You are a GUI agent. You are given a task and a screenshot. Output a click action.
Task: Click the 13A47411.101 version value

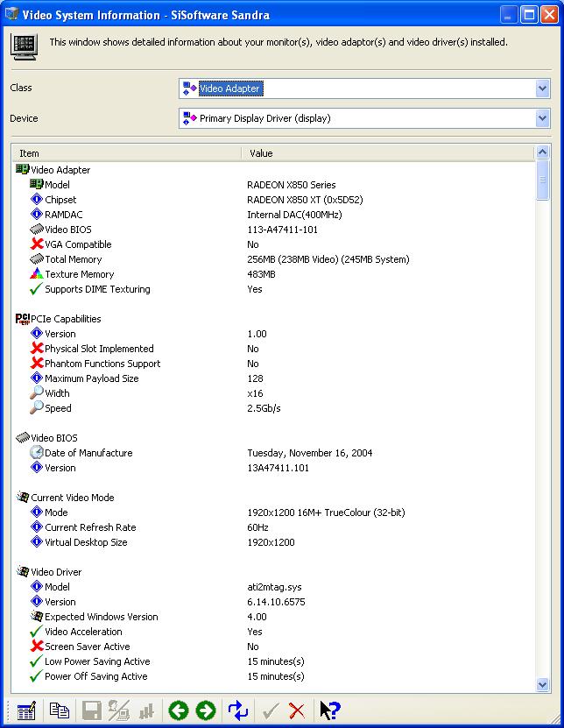pos(278,468)
